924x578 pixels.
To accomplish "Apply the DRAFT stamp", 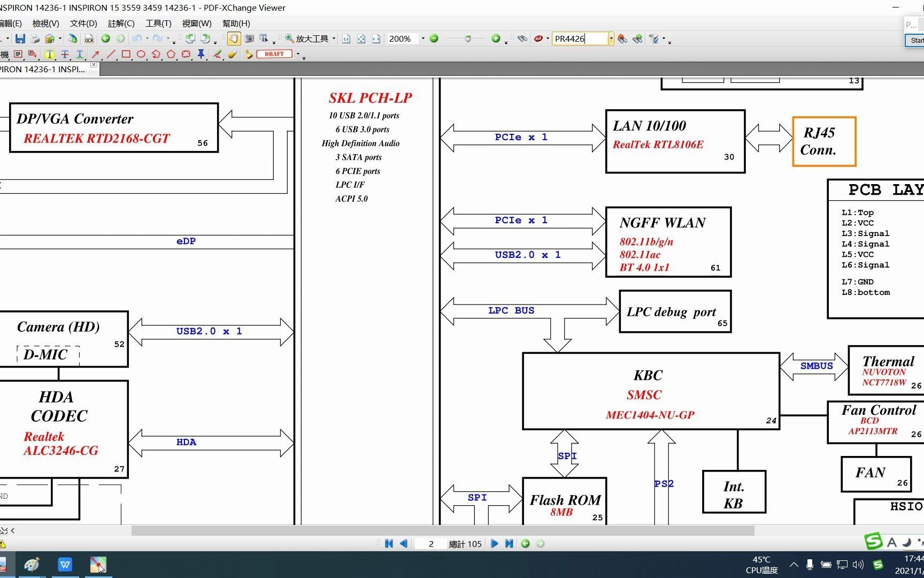I will coord(274,54).
